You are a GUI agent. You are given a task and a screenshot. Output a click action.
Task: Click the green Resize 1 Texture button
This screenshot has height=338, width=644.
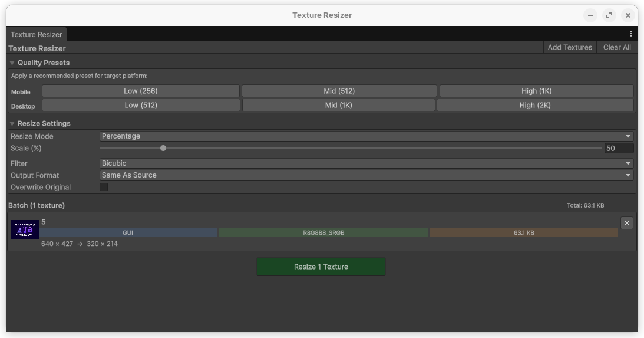pos(321,267)
